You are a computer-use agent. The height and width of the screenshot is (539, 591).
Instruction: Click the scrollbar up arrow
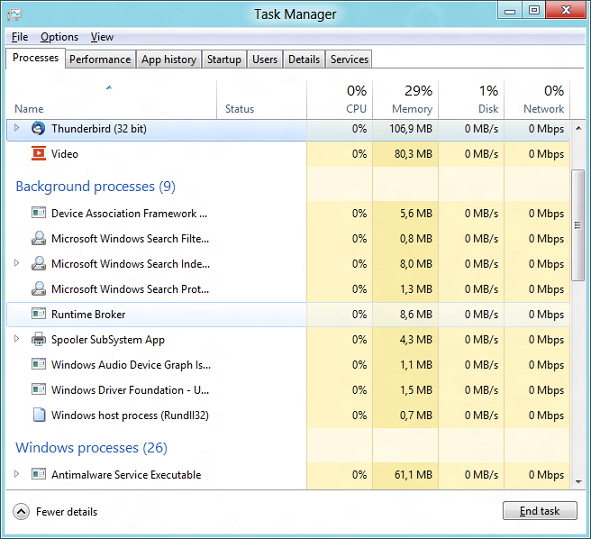pyautogui.click(x=578, y=129)
